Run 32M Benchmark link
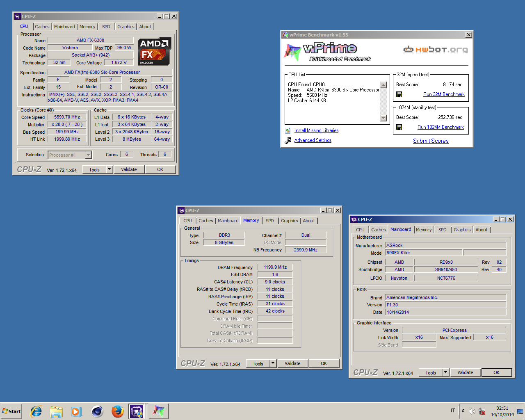Screen dimensions: 525x420 point(444,94)
